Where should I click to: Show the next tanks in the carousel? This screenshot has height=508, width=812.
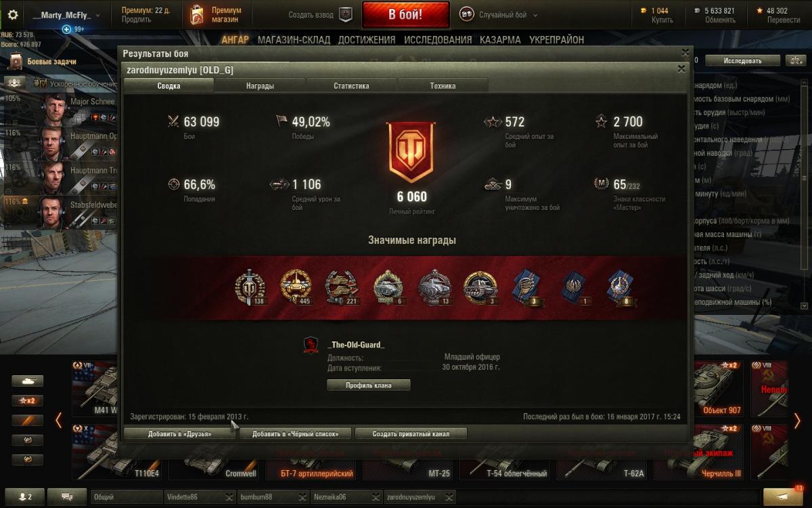[x=797, y=421]
